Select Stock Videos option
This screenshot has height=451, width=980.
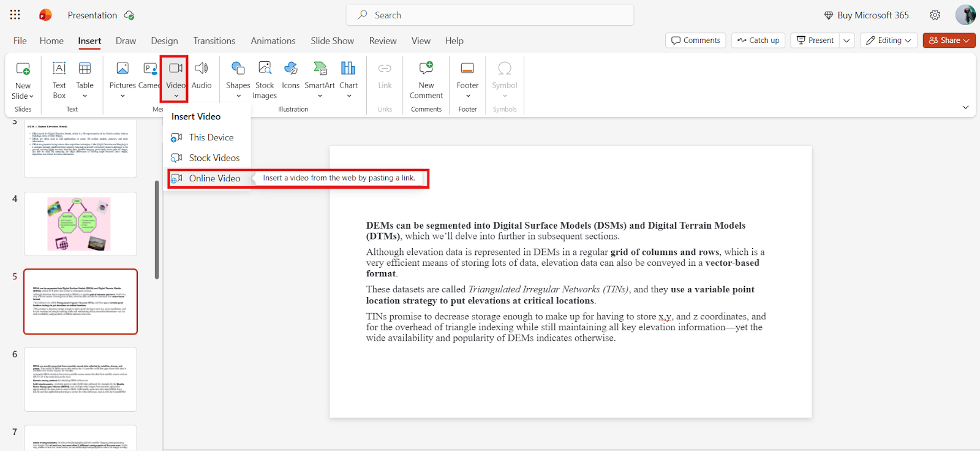207,157
